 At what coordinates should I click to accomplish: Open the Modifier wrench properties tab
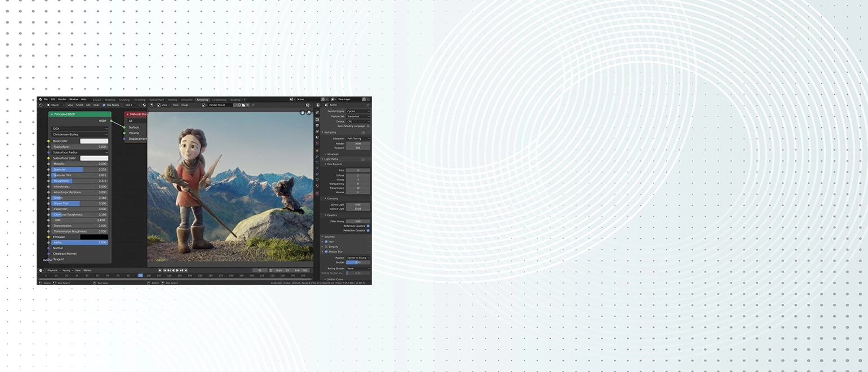pyautogui.click(x=317, y=156)
